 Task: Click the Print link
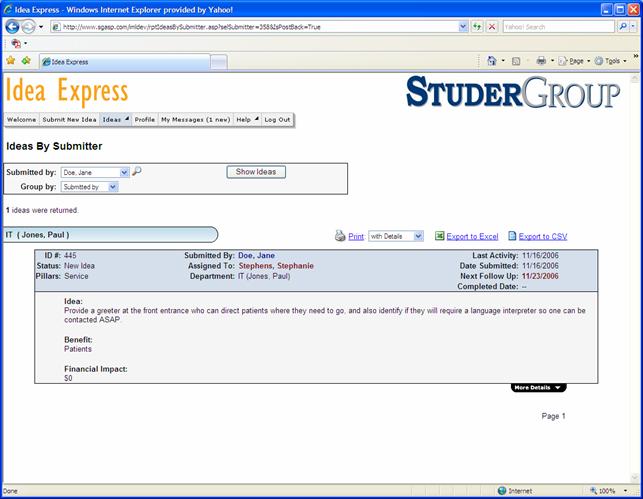[x=356, y=237]
